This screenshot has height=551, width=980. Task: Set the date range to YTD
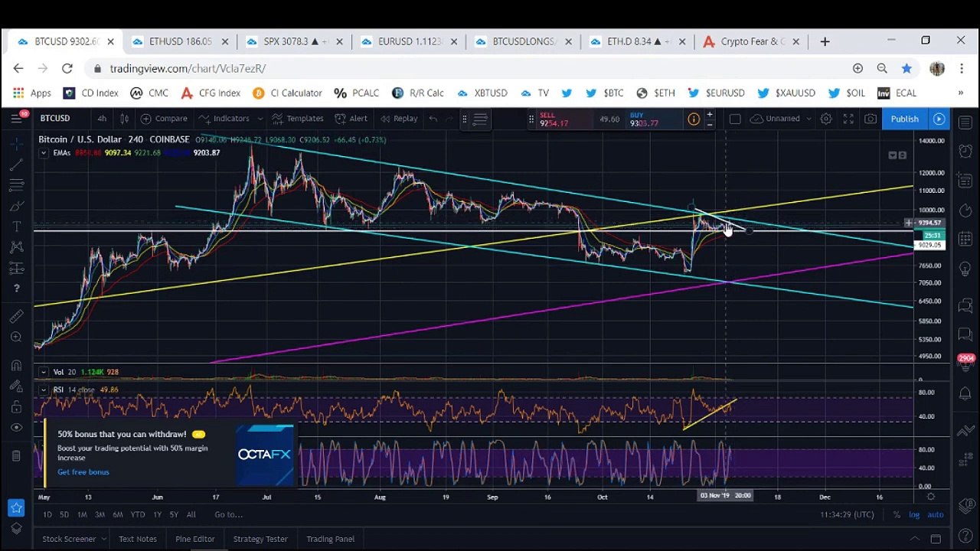[138, 515]
